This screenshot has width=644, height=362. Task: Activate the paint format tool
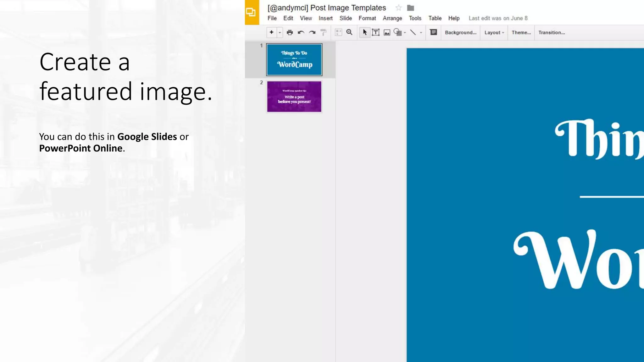pyautogui.click(x=323, y=32)
